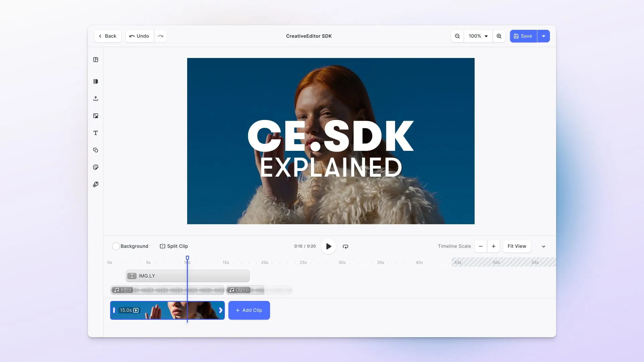Click the Undo button
The height and width of the screenshot is (362, 644).
click(140, 36)
